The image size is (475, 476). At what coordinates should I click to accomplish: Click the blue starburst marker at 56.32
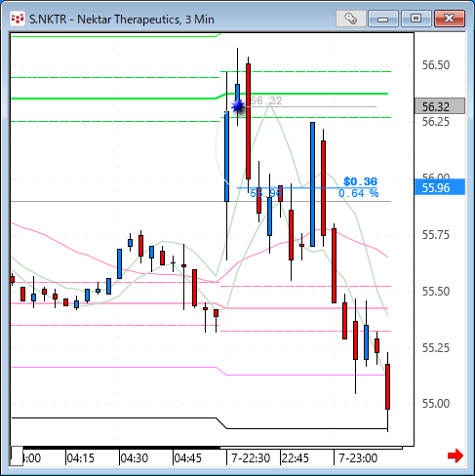pos(238,106)
